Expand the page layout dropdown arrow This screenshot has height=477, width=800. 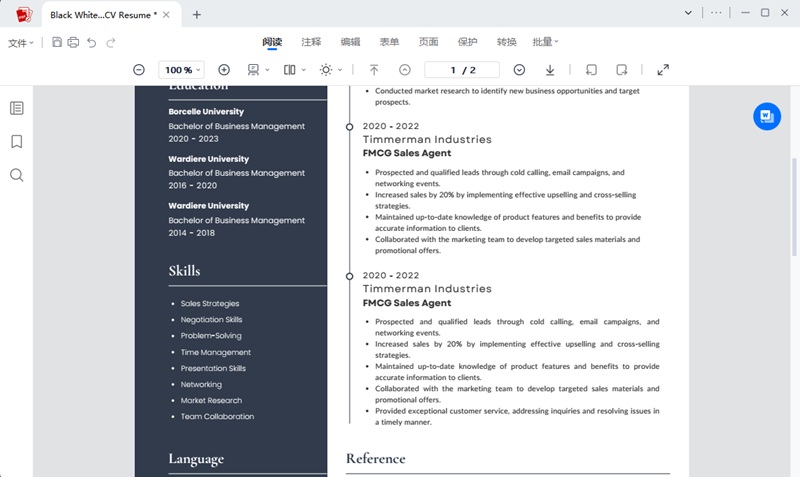tap(304, 70)
